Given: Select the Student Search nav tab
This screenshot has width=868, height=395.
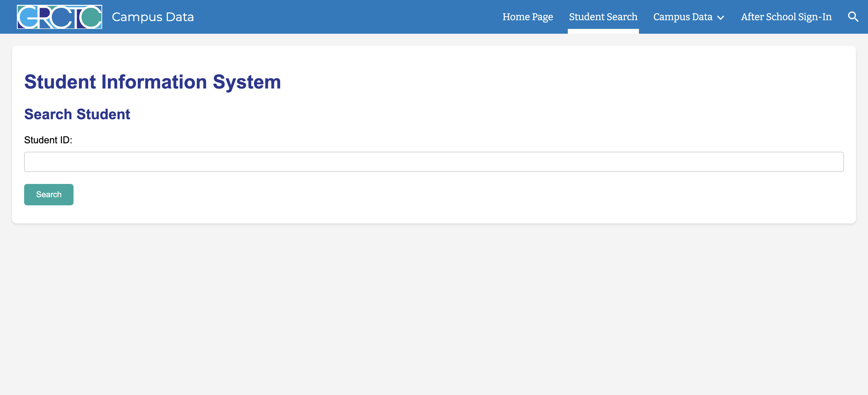Looking at the screenshot, I should (x=603, y=17).
